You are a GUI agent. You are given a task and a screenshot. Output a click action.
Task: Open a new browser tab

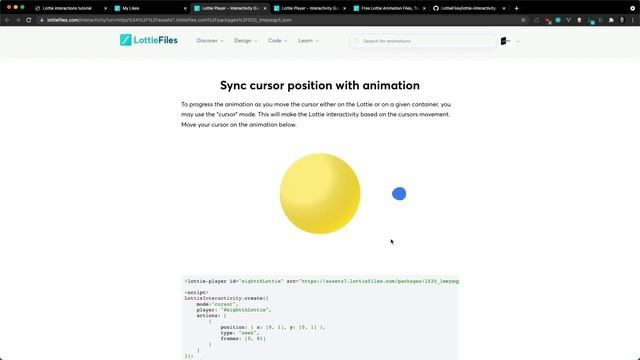(516, 8)
